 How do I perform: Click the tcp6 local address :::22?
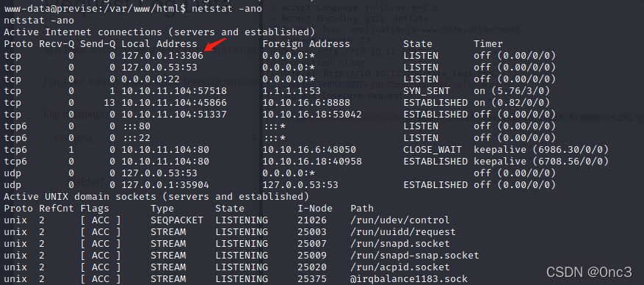coord(136,137)
